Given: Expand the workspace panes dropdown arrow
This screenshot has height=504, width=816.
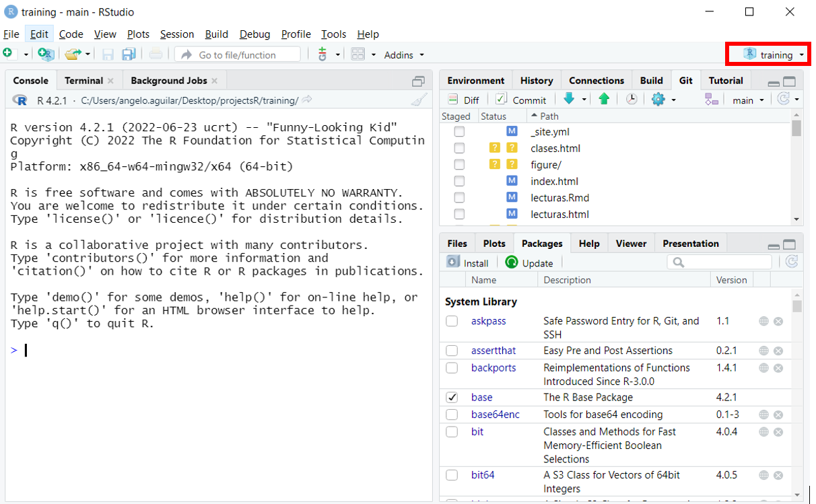Looking at the screenshot, I should (x=374, y=55).
